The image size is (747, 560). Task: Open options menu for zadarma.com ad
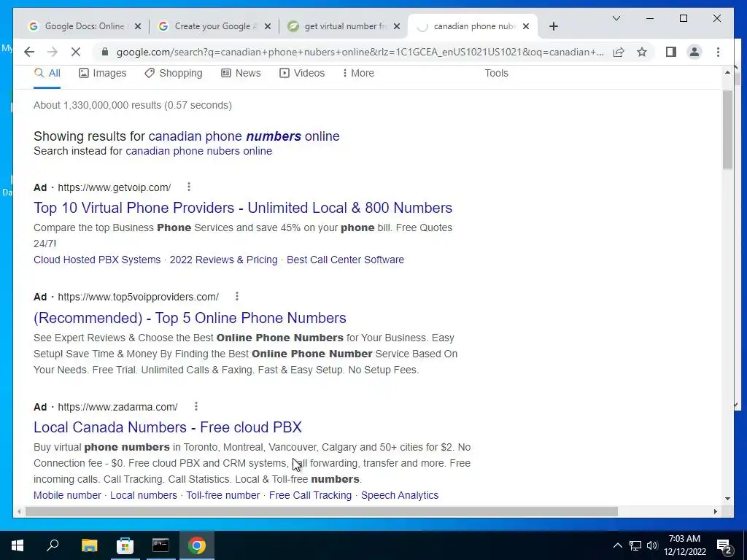(x=196, y=406)
